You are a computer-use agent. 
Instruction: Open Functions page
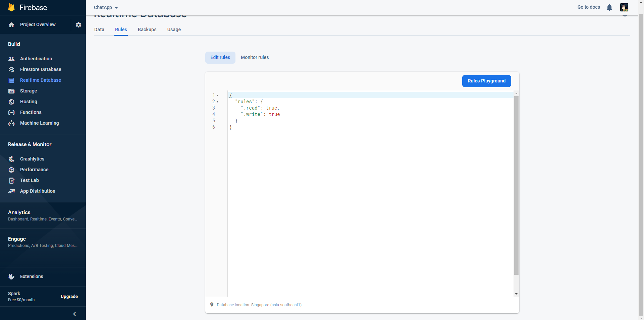31,112
